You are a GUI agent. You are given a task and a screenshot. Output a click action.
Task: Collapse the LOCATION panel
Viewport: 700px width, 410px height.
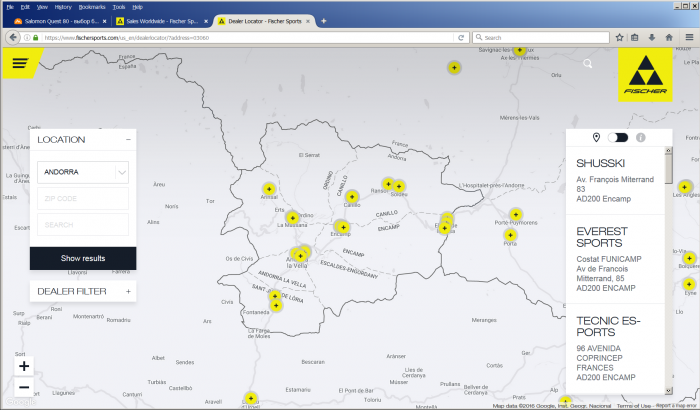pos(128,140)
